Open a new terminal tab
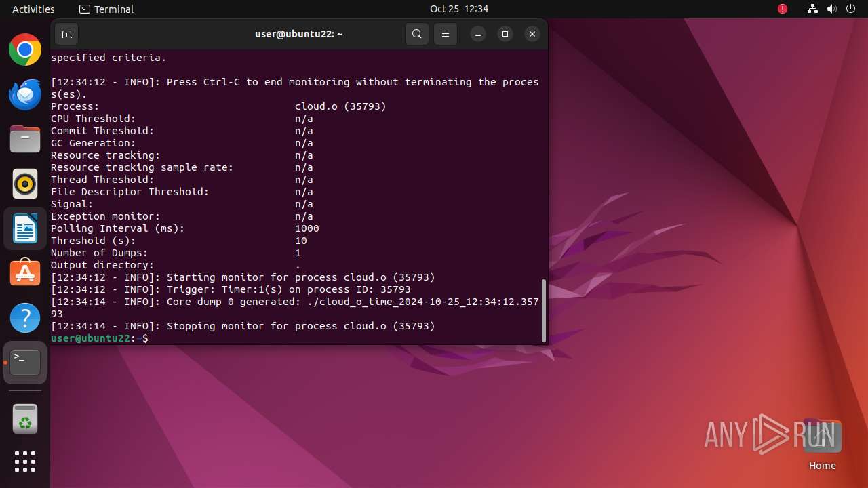The image size is (868, 488). pos(66,34)
